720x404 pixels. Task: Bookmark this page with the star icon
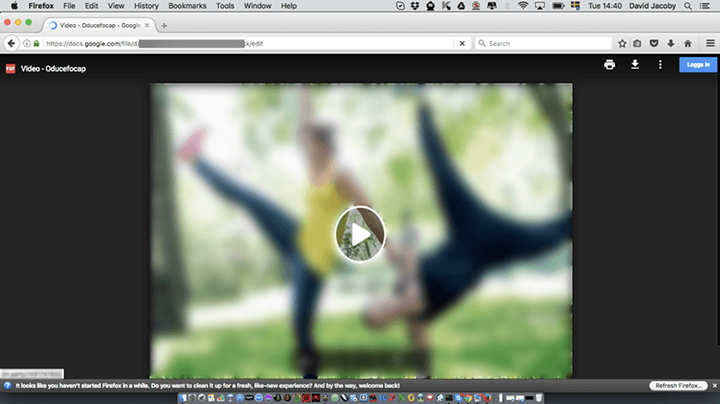coord(622,44)
